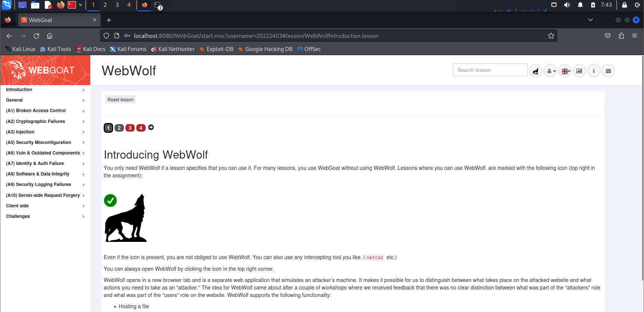Open the Exploit-DB bookmark
644x312 pixels.
(216, 49)
